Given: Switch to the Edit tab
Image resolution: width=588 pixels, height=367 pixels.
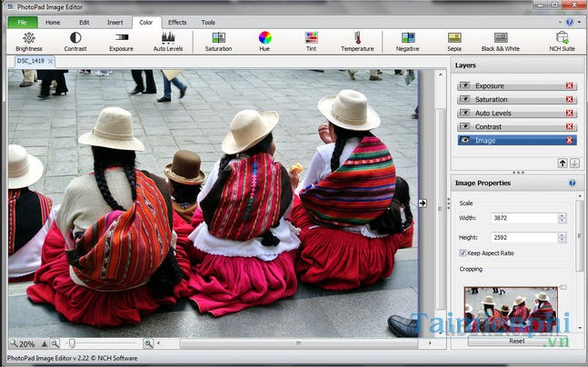Looking at the screenshot, I should (x=85, y=23).
